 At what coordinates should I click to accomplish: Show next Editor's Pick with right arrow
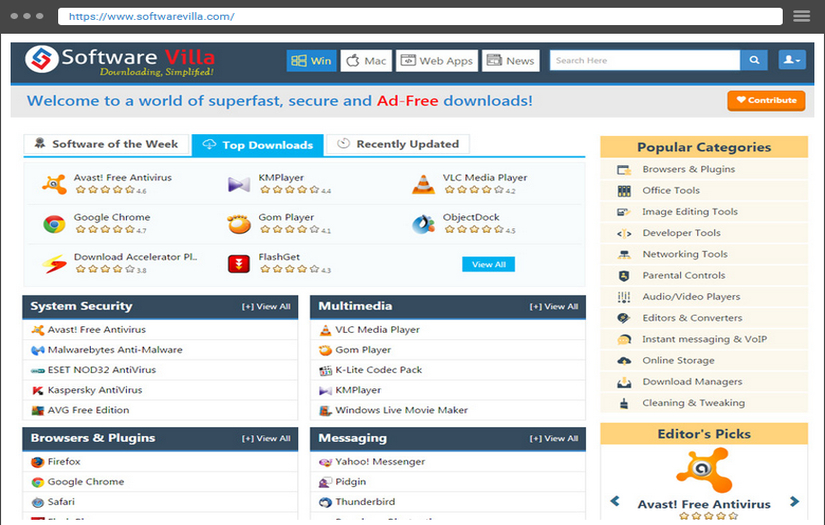tap(794, 501)
